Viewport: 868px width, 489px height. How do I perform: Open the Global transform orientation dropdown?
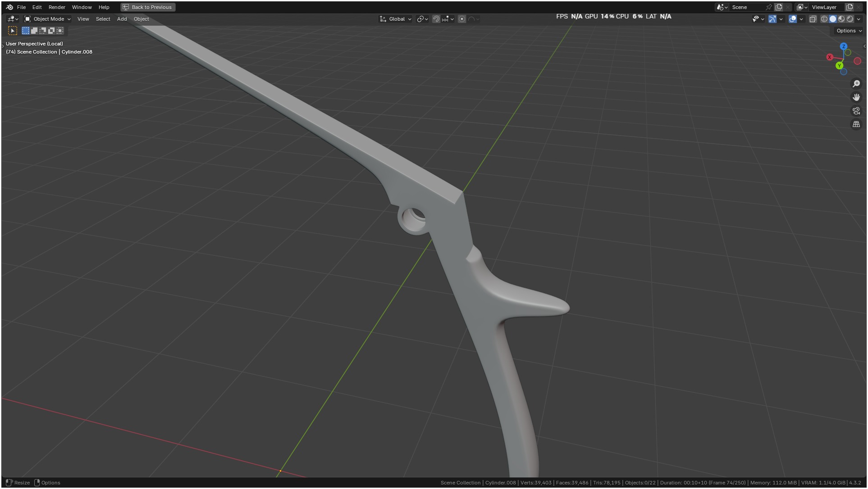(395, 19)
